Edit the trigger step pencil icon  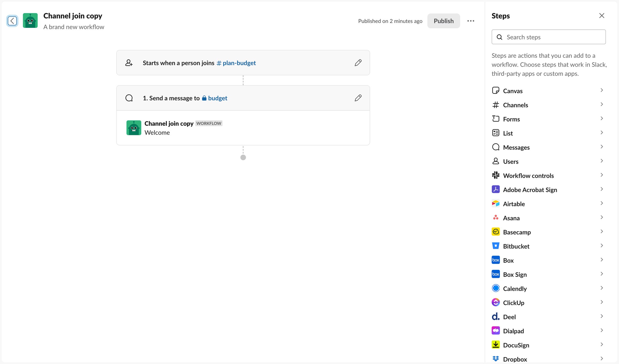coord(358,63)
